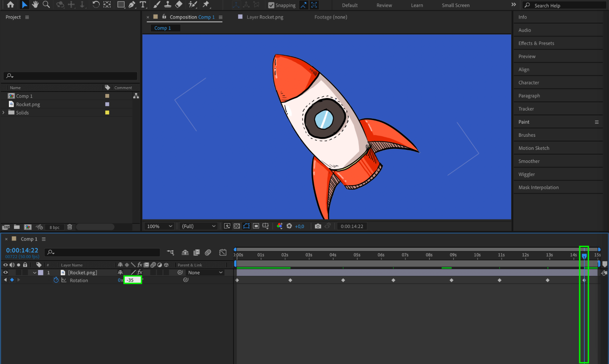Select the Horizontal Type tool
This screenshot has height=364, width=609.
pyautogui.click(x=143, y=5)
